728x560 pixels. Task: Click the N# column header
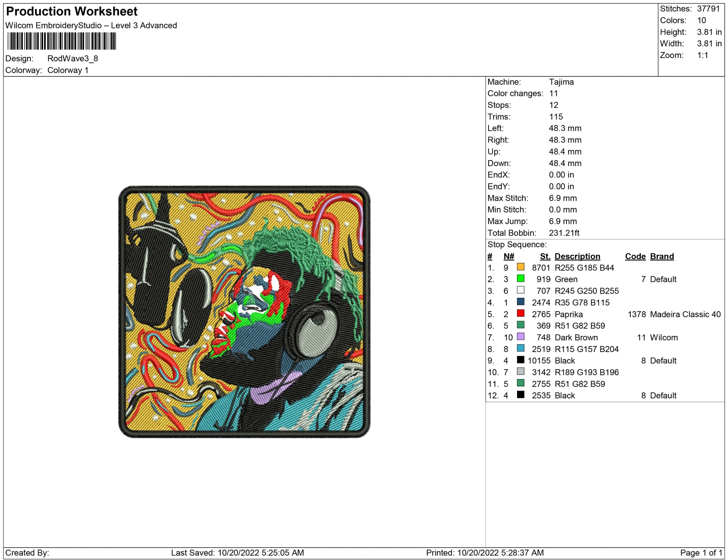point(508,256)
